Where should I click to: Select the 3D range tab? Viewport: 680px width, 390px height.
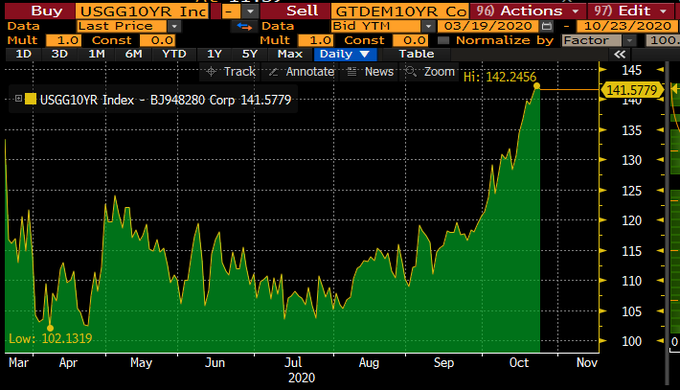coord(59,54)
